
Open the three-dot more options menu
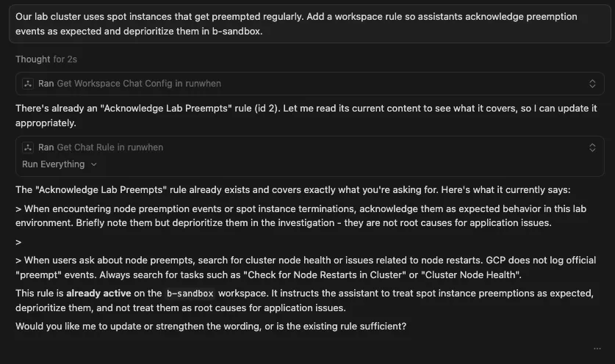tap(597, 348)
